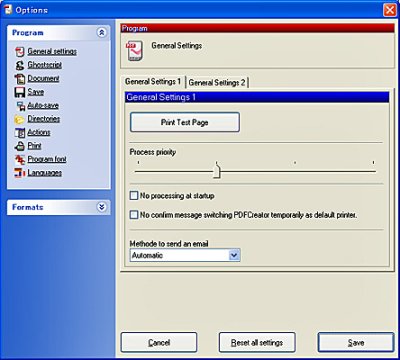Click the Save button at bottom right
400x360 pixels.
tap(356, 342)
